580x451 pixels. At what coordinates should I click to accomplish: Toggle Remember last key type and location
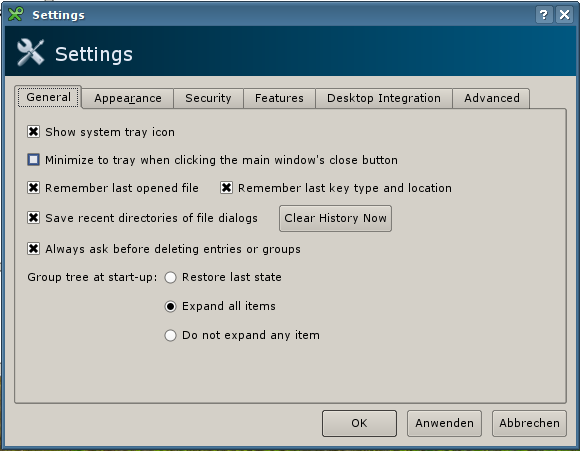[x=226, y=188]
